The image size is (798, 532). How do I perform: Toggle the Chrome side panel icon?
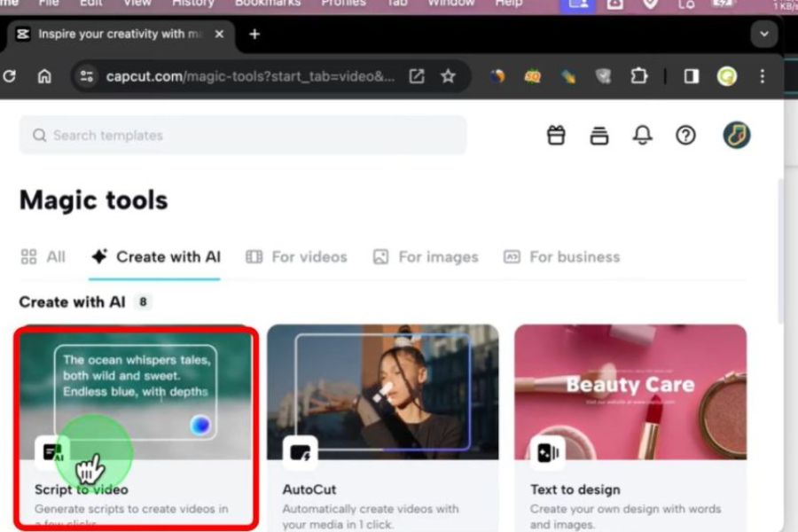coord(692,76)
